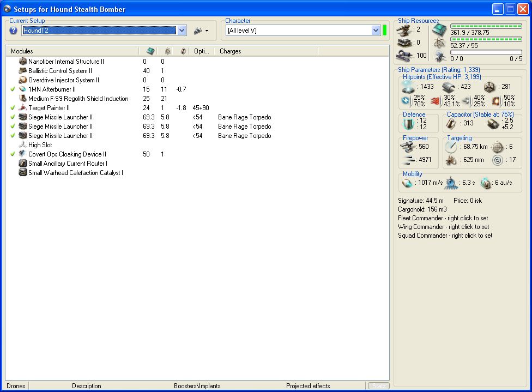Viewport: 532px width, 392px height.
Task: Click the CPU usage bar 361.9 / 378.75
Action: pos(486,26)
